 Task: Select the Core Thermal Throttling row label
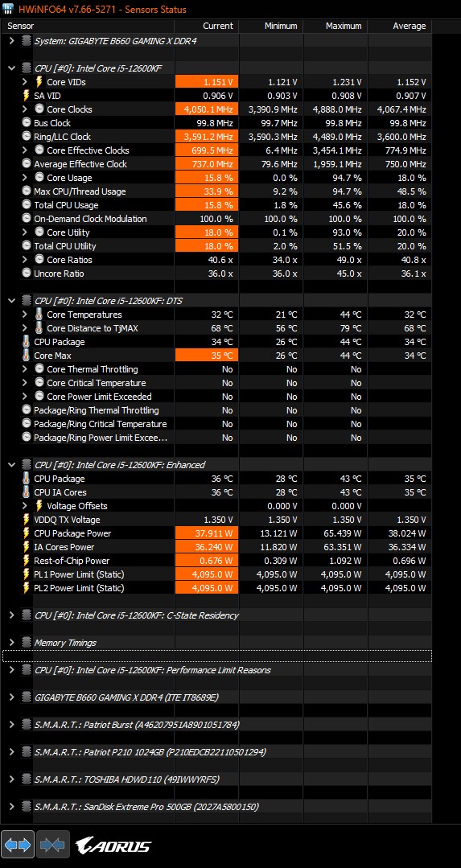click(x=93, y=369)
